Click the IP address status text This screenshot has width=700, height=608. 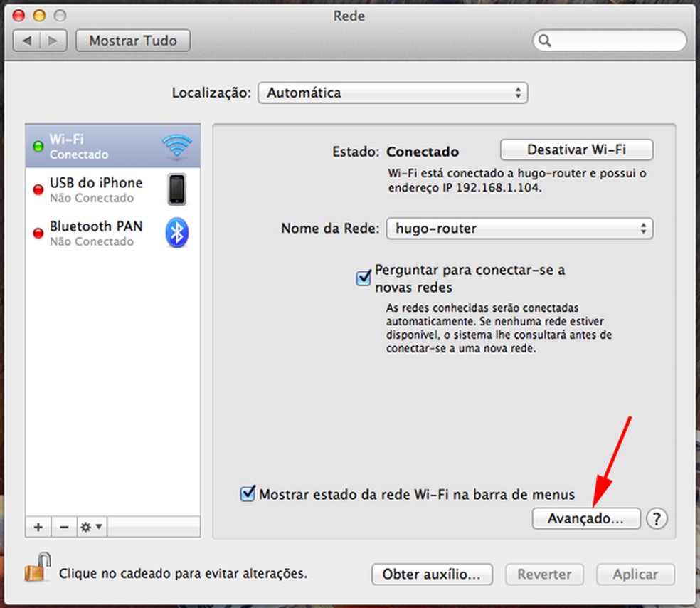click(x=517, y=181)
